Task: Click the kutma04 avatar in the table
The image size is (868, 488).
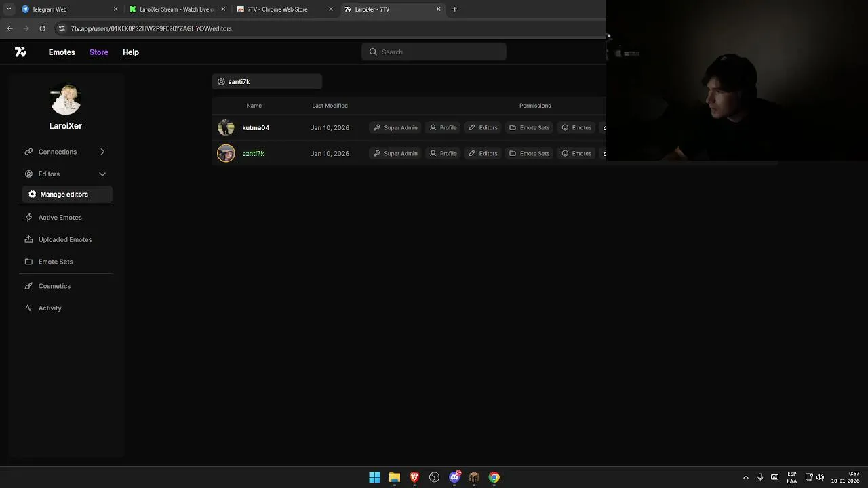Action: [226, 127]
